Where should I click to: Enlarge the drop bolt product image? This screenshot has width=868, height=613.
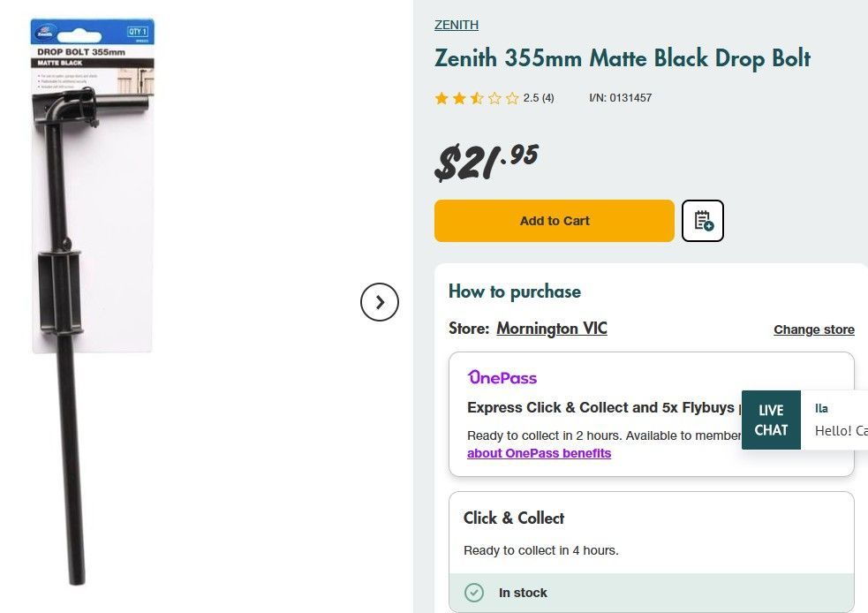(94, 300)
